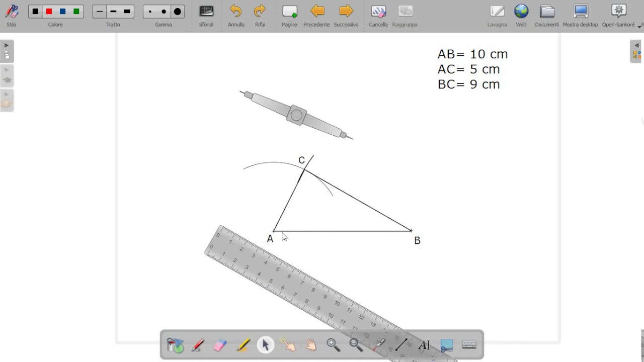Viewport: 644px width, 362px height.
Task: Select the zoom out magnifier
Action: coord(356,345)
